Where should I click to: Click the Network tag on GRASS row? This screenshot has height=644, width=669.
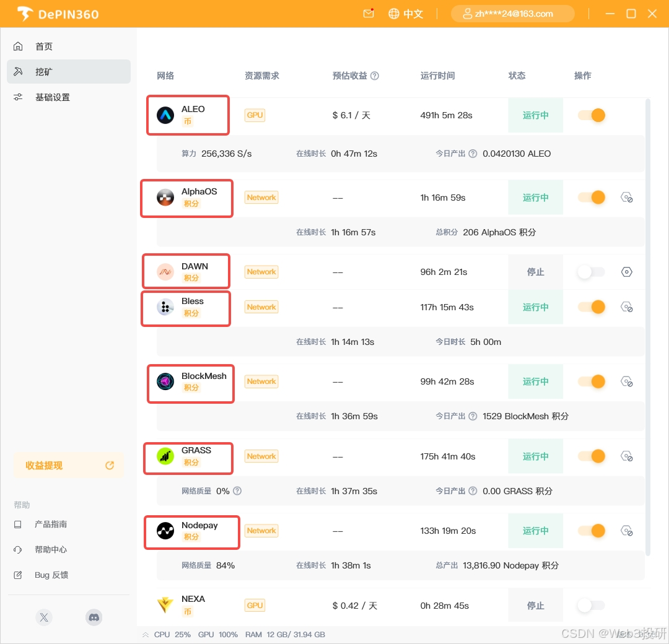pos(261,456)
